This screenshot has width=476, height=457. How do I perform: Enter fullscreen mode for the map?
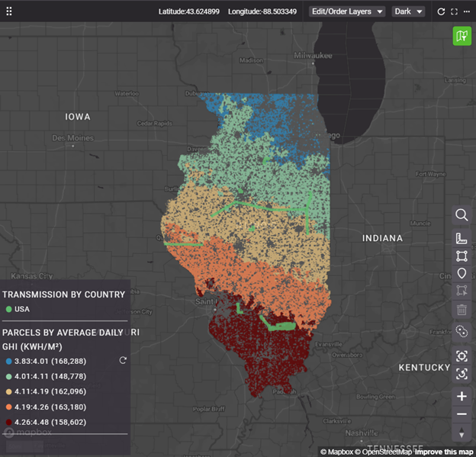455,11
